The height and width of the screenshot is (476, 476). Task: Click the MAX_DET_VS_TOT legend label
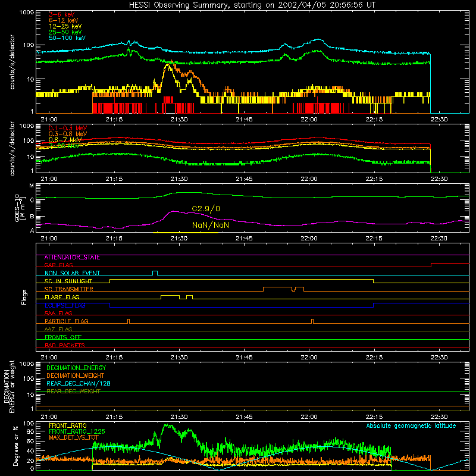tap(74, 437)
